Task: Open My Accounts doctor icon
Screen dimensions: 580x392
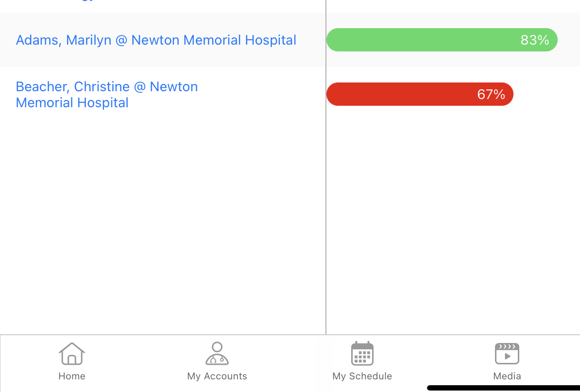Action: click(217, 354)
